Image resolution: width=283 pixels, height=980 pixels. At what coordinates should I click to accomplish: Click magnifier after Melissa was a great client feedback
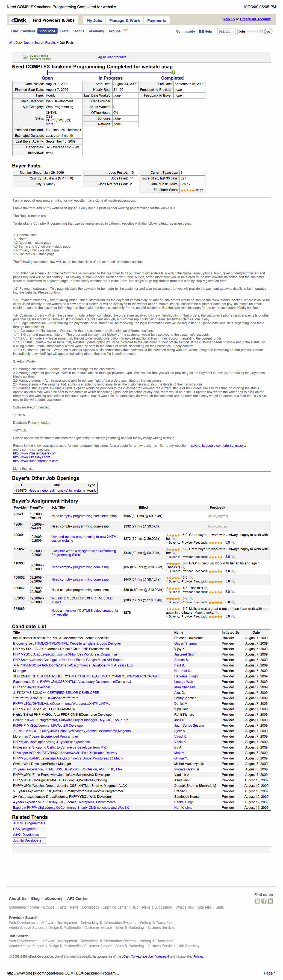(x=217, y=613)
